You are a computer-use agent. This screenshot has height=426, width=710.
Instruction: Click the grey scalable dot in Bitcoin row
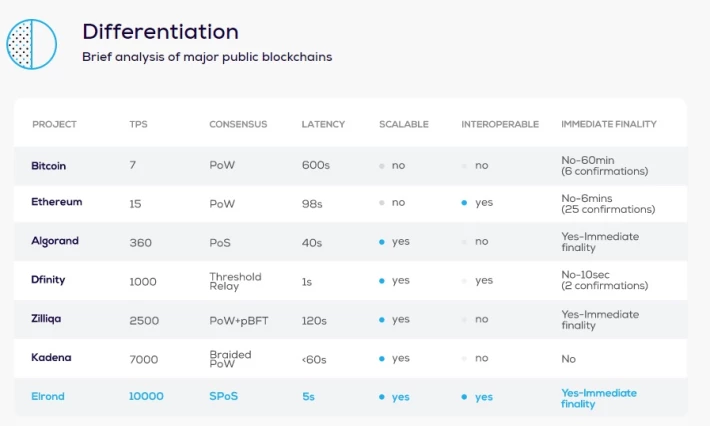point(382,166)
